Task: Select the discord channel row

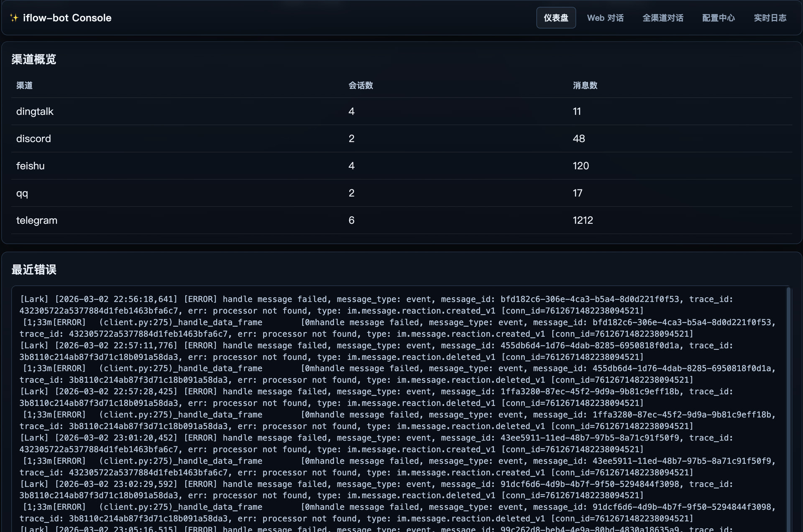Action: pos(33,138)
